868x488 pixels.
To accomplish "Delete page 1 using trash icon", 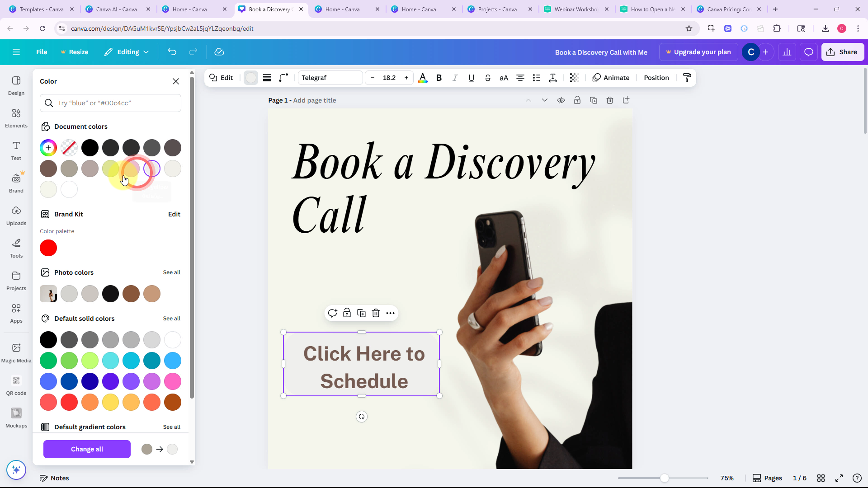I will [x=610, y=100].
